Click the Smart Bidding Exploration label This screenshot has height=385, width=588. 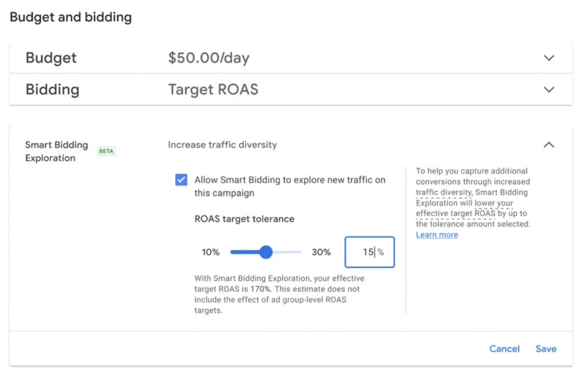click(57, 151)
